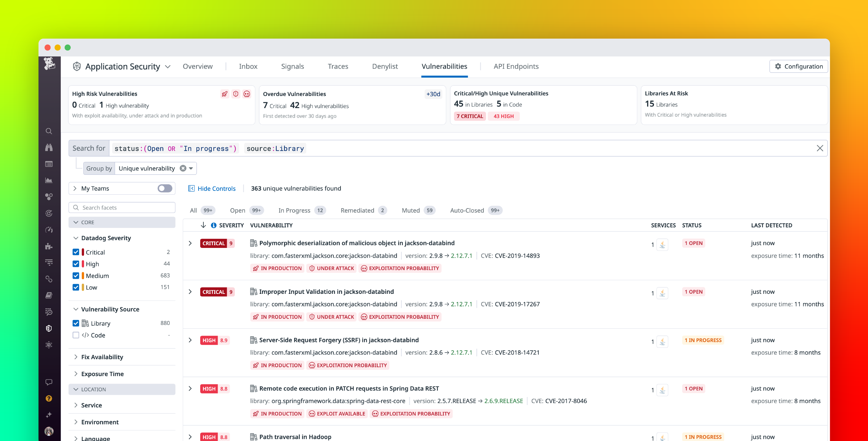This screenshot has height=441, width=868.
Task: Enable the Code vulnerability source checkbox
Action: click(76, 335)
